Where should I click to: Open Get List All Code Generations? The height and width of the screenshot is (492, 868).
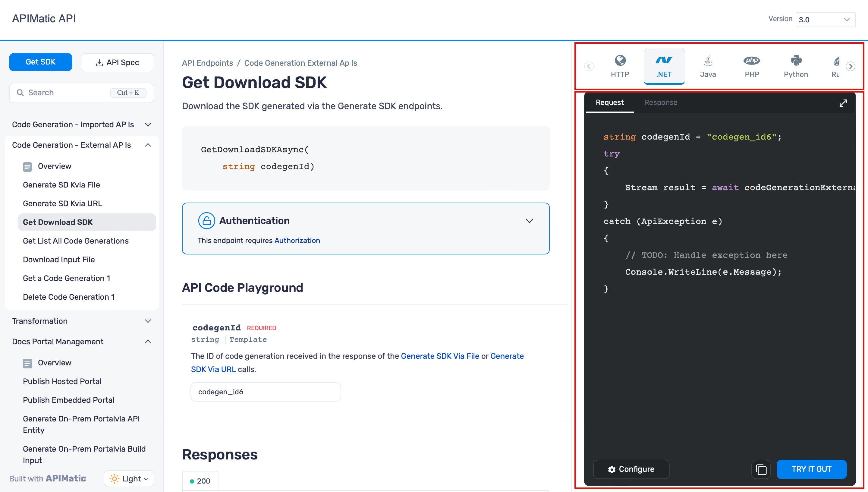coord(76,241)
